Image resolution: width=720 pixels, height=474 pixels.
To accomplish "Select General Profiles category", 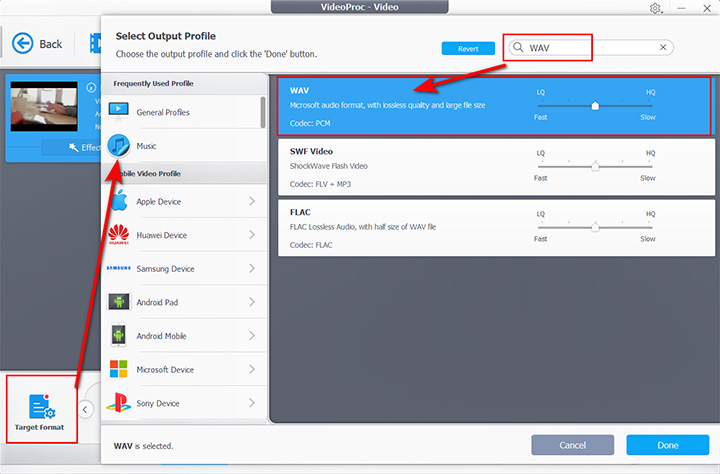I will click(x=184, y=112).
